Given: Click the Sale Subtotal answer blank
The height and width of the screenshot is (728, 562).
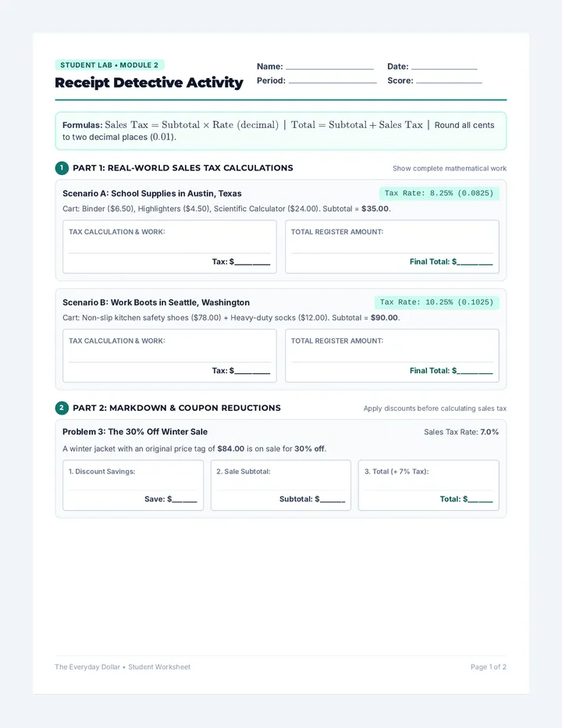Looking at the screenshot, I should click(x=333, y=500).
